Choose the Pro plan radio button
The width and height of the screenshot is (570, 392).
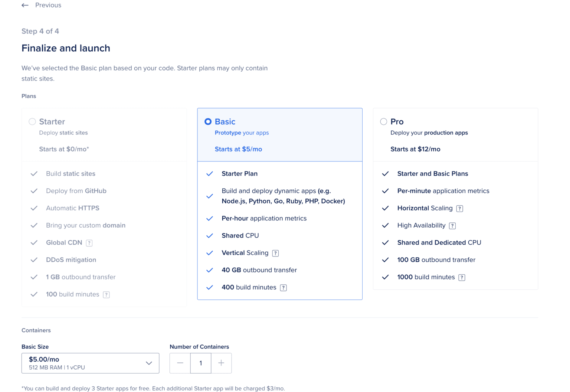383,121
